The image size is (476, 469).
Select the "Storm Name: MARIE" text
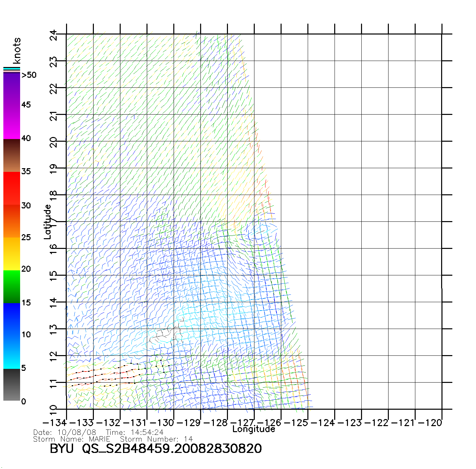click(x=71, y=439)
